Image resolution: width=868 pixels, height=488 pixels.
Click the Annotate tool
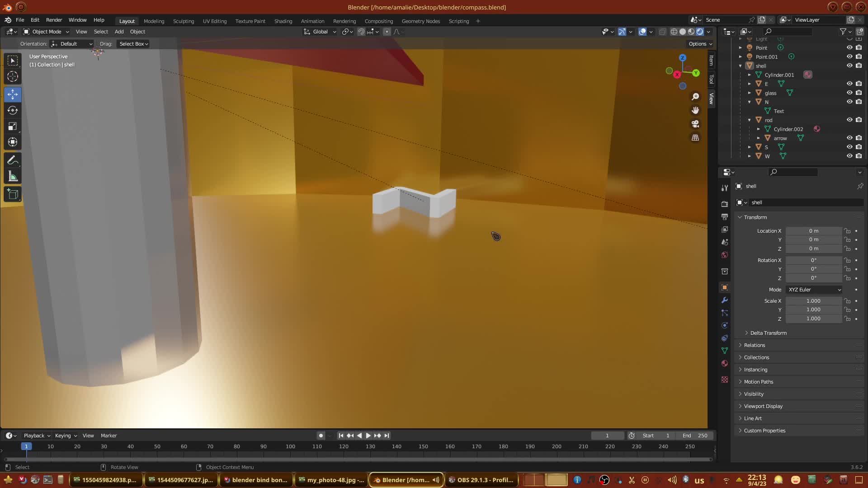pyautogui.click(x=13, y=160)
